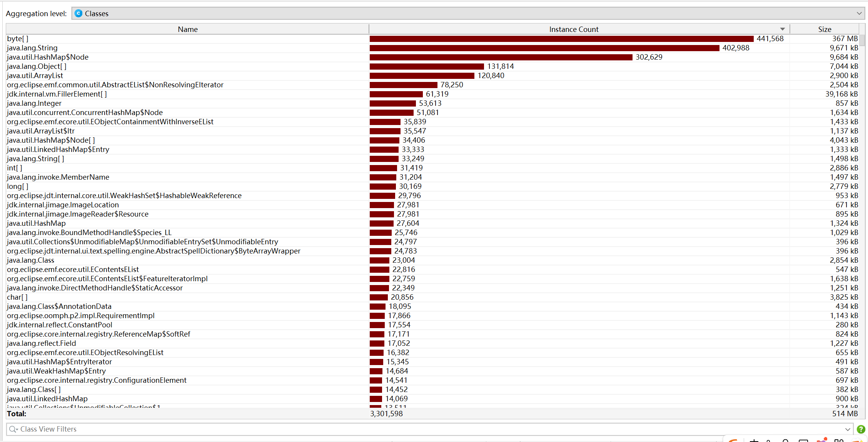Click the java.util.ArrayList instance count bar
The image size is (868, 442).
click(x=422, y=76)
